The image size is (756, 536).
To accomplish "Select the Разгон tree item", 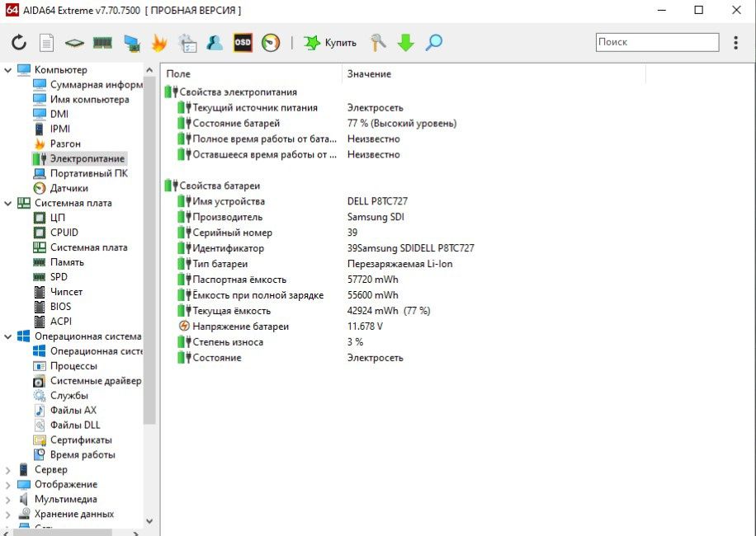I will click(x=57, y=143).
